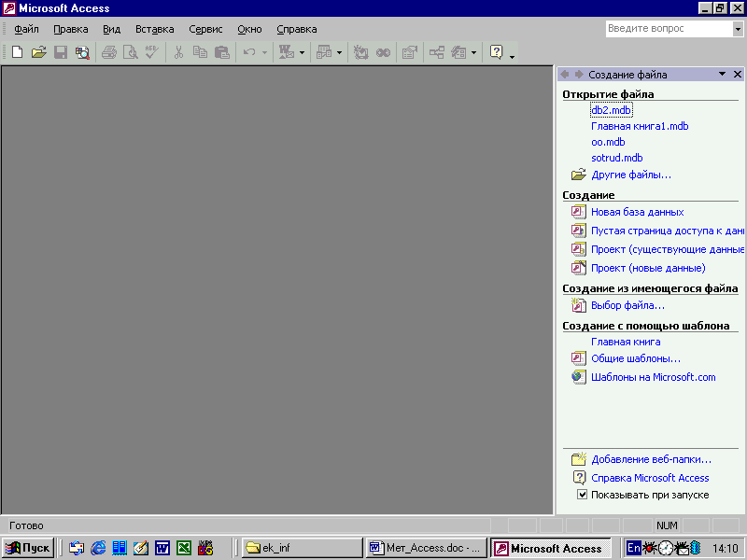
Task: Click the Пуск start button
Action: tap(28, 548)
